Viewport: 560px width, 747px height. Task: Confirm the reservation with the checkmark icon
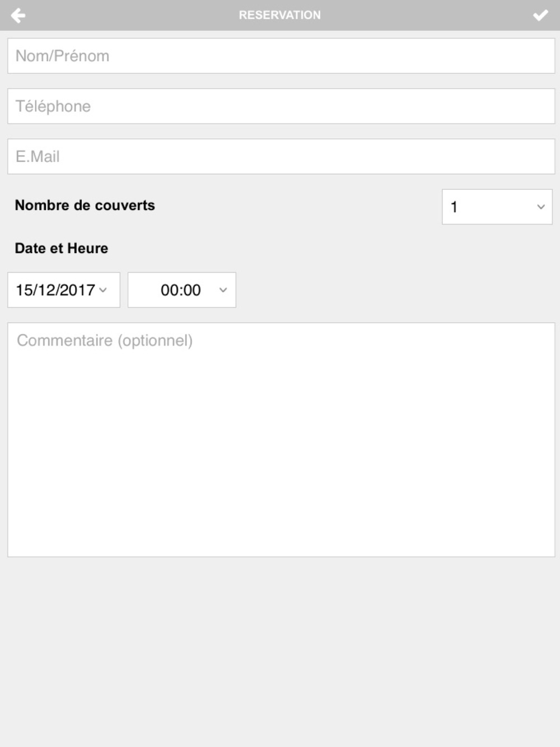[540, 15]
